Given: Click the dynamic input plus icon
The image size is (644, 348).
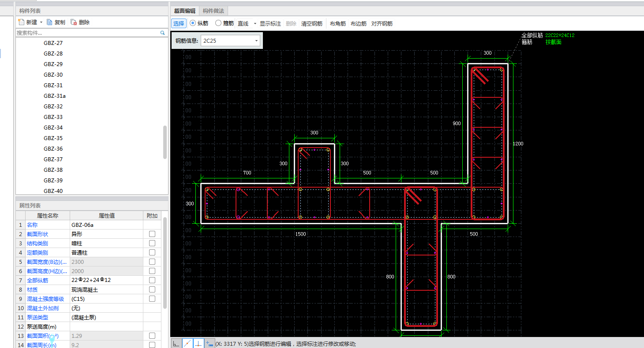Looking at the screenshot, I should click(x=209, y=344).
